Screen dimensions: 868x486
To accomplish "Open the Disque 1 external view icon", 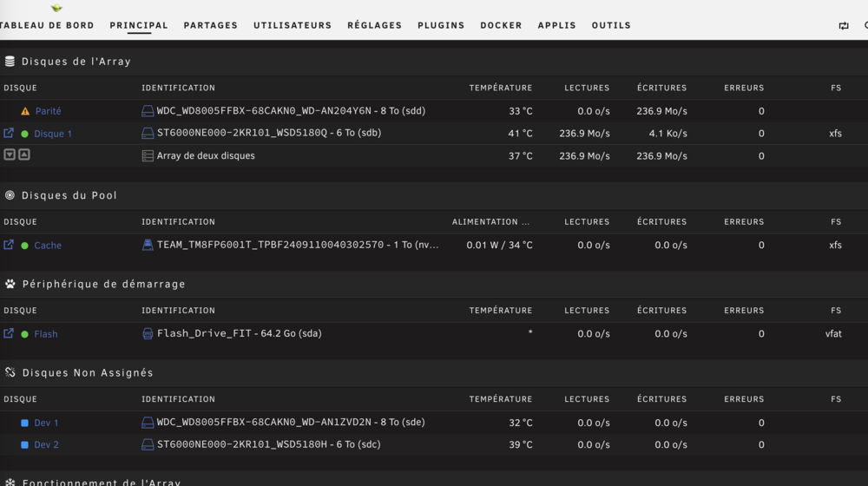I will coord(9,134).
